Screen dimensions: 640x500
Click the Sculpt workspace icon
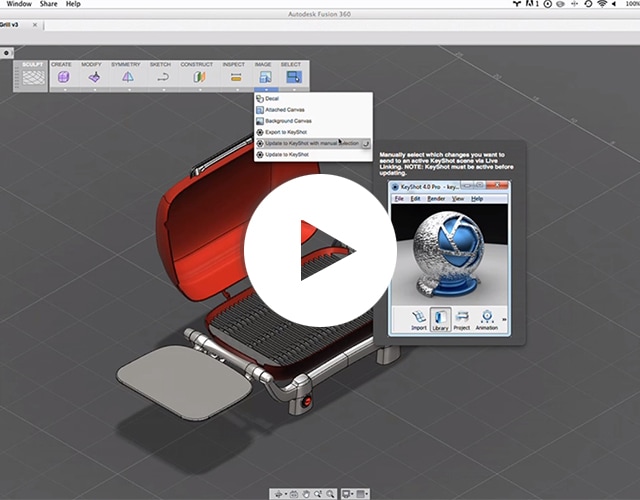tap(33, 77)
